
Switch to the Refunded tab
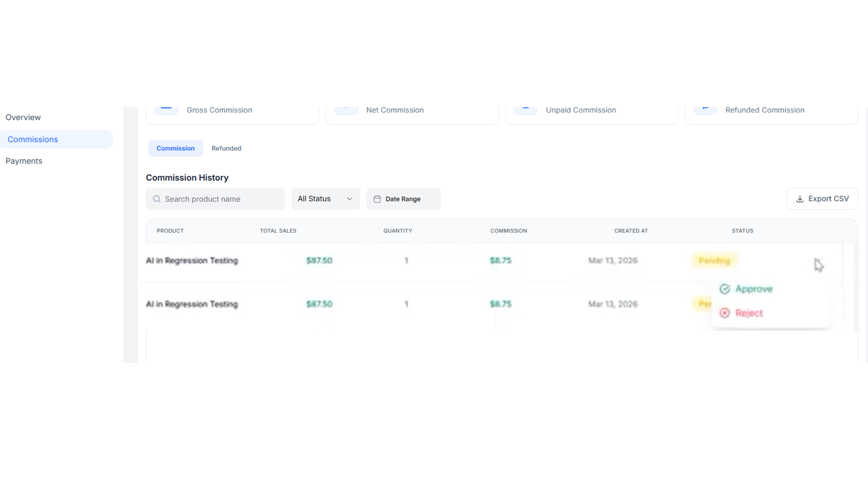point(226,148)
